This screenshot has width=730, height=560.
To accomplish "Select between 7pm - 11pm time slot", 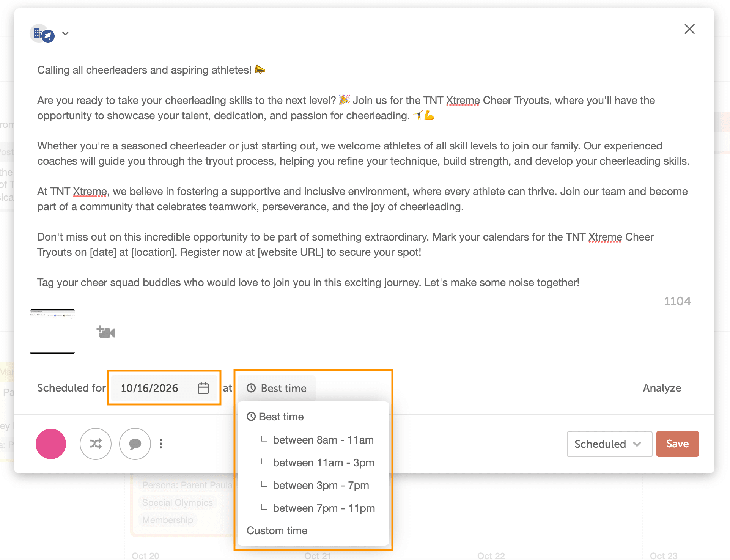I will coord(324,508).
